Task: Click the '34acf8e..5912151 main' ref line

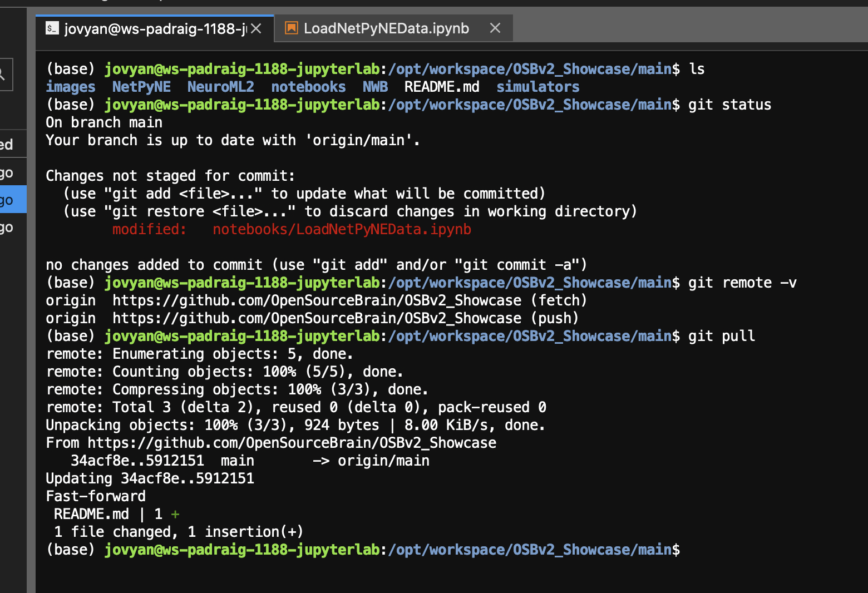Action: pos(250,461)
